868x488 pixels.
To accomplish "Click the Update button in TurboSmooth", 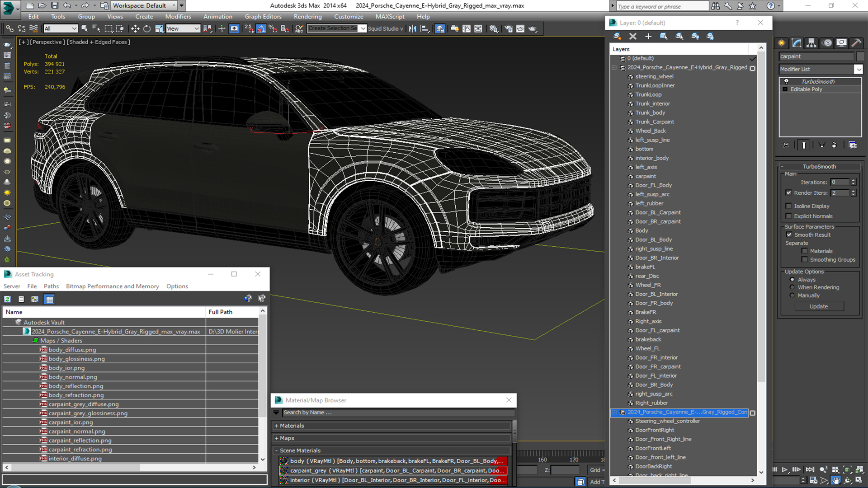I will click(819, 306).
